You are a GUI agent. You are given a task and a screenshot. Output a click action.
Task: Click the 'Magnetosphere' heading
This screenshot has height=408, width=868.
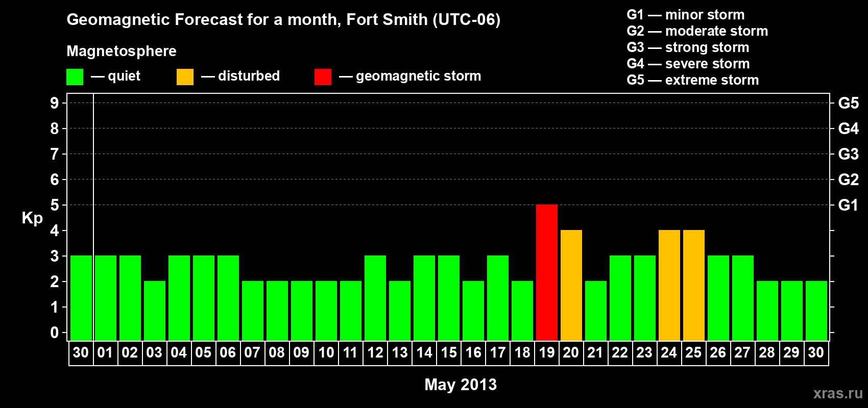point(122,51)
